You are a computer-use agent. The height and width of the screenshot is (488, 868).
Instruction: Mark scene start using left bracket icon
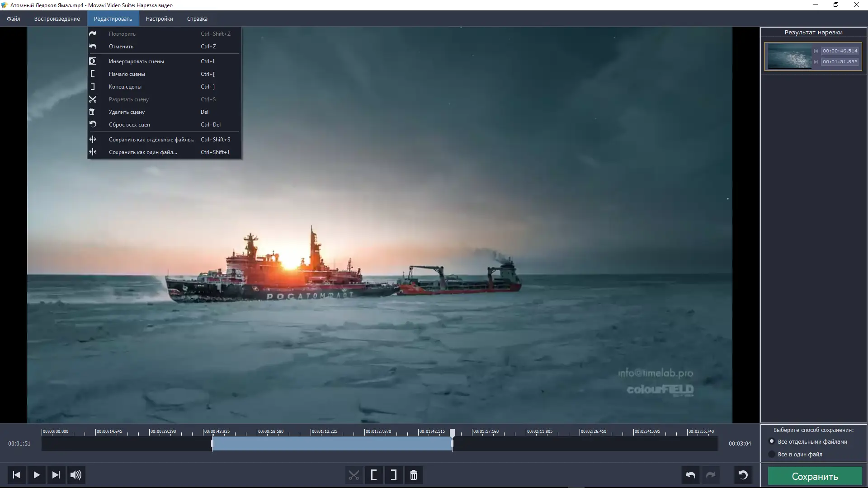[374, 475]
